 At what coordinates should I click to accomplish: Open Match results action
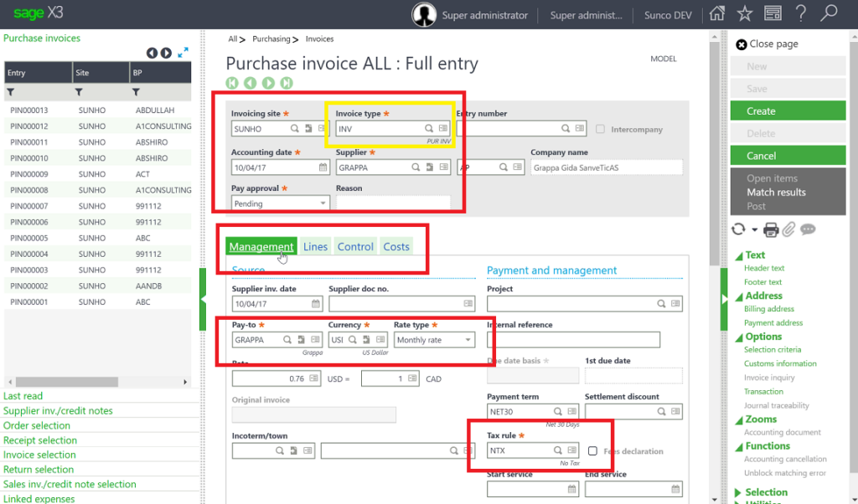point(776,192)
